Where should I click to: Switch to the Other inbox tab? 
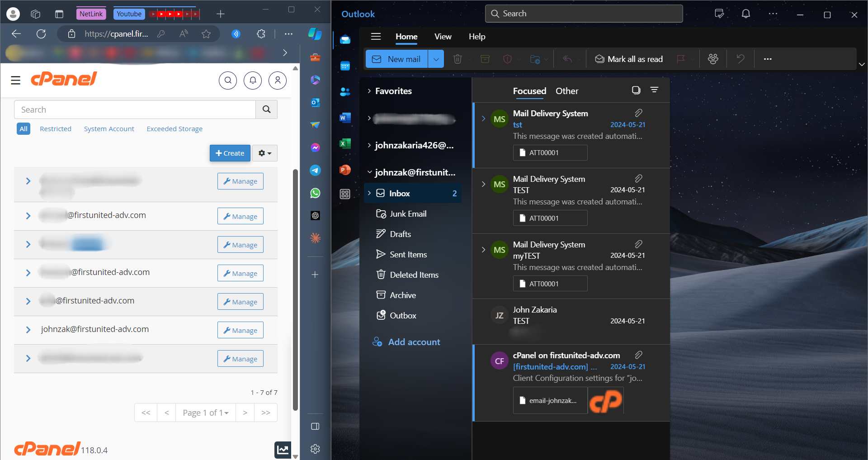[566, 91]
